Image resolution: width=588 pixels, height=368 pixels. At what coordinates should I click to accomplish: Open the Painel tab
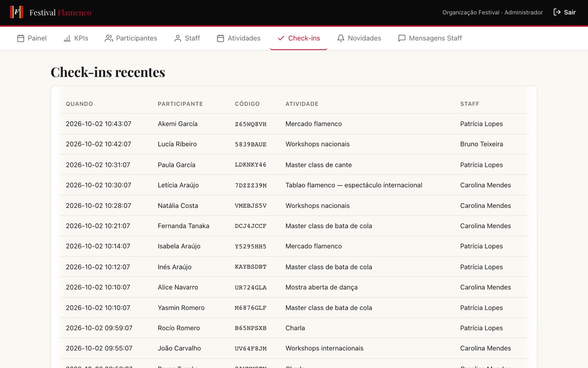(32, 38)
